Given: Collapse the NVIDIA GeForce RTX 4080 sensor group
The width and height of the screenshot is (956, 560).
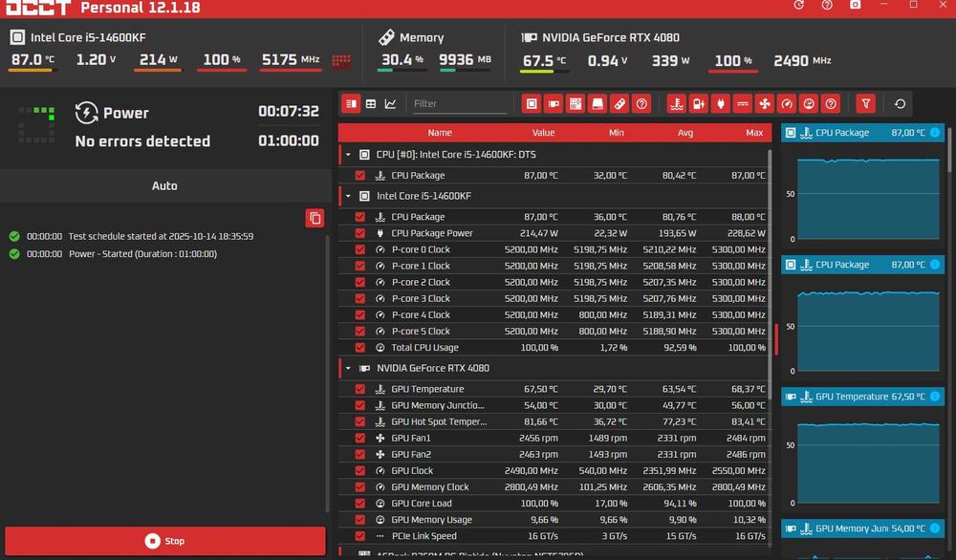Looking at the screenshot, I should click(348, 368).
